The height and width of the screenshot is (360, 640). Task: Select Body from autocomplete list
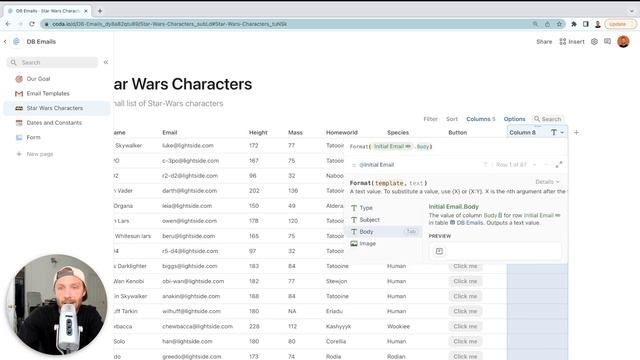pyautogui.click(x=384, y=231)
